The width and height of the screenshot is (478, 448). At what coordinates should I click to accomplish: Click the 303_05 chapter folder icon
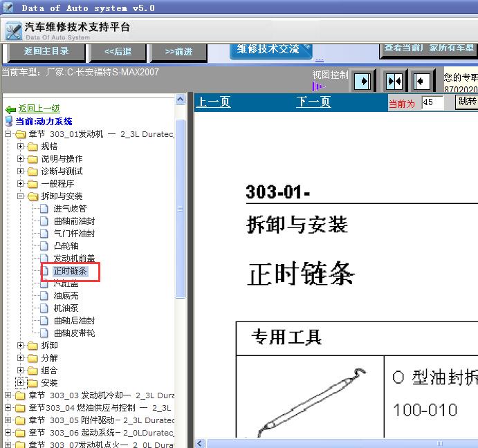[x=20, y=421]
